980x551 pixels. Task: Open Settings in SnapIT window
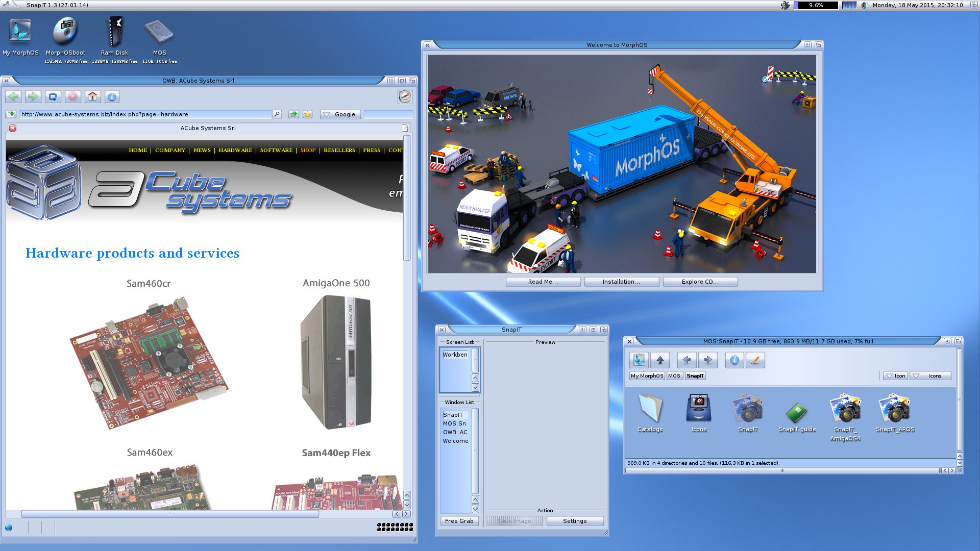coord(575,521)
